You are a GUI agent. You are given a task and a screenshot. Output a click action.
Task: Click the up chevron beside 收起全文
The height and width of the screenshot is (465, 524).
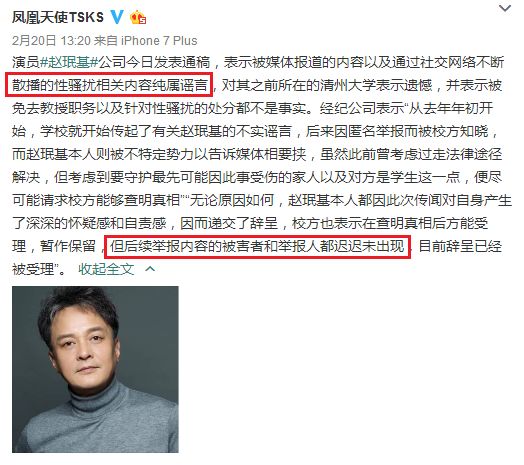(150, 269)
